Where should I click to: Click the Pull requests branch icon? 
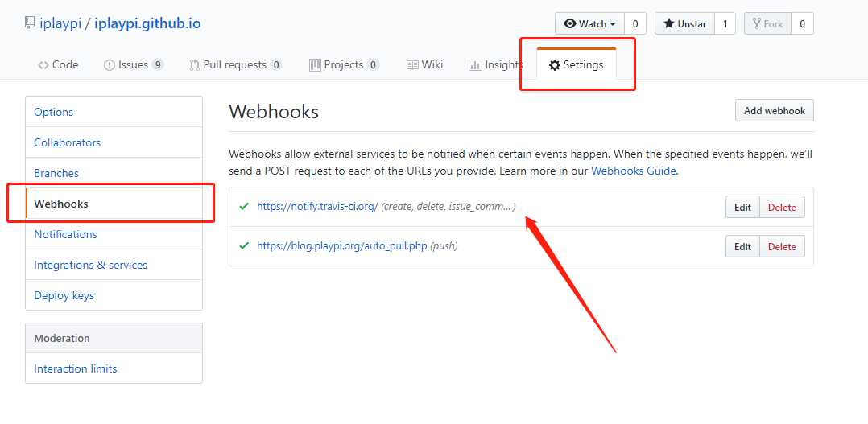(x=194, y=65)
